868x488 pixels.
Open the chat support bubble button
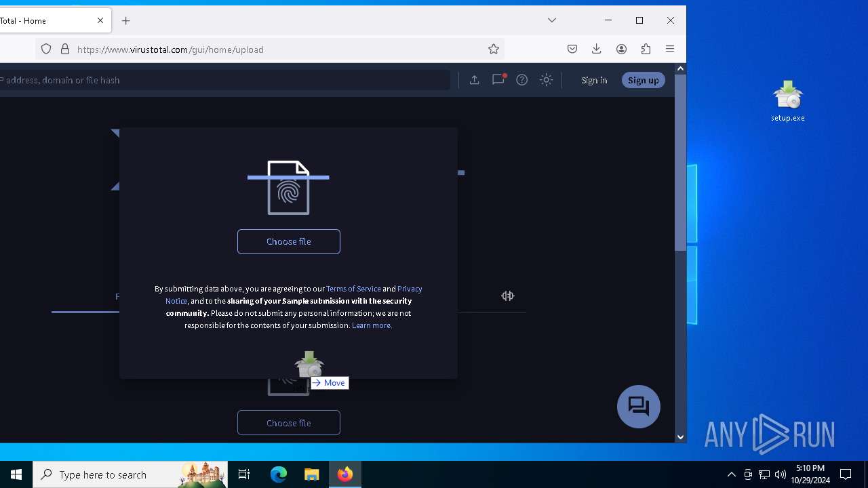[x=639, y=407]
